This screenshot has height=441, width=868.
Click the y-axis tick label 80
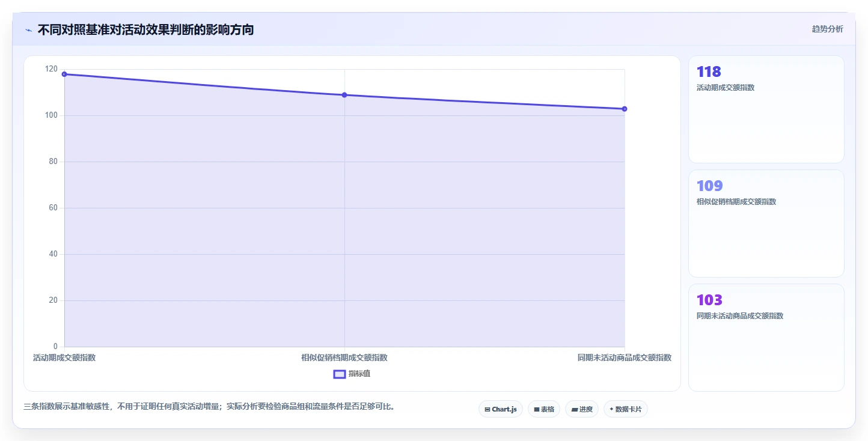tap(53, 162)
